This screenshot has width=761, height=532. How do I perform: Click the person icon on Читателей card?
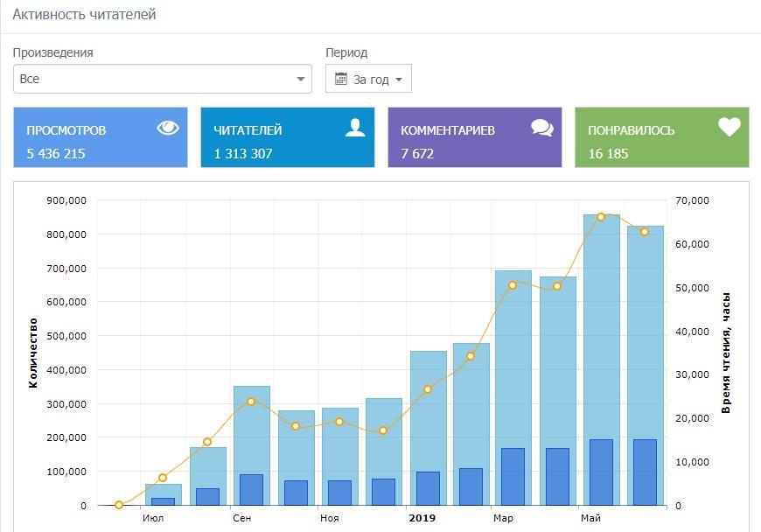click(x=354, y=128)
